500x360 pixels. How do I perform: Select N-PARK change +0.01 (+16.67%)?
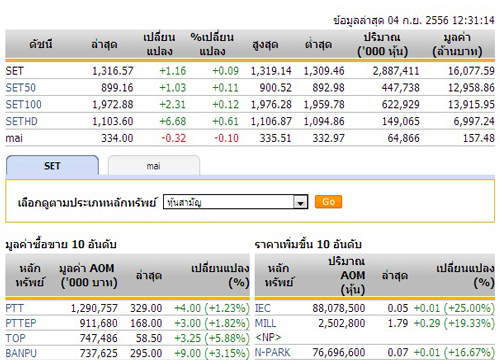(x=454, y=352)
